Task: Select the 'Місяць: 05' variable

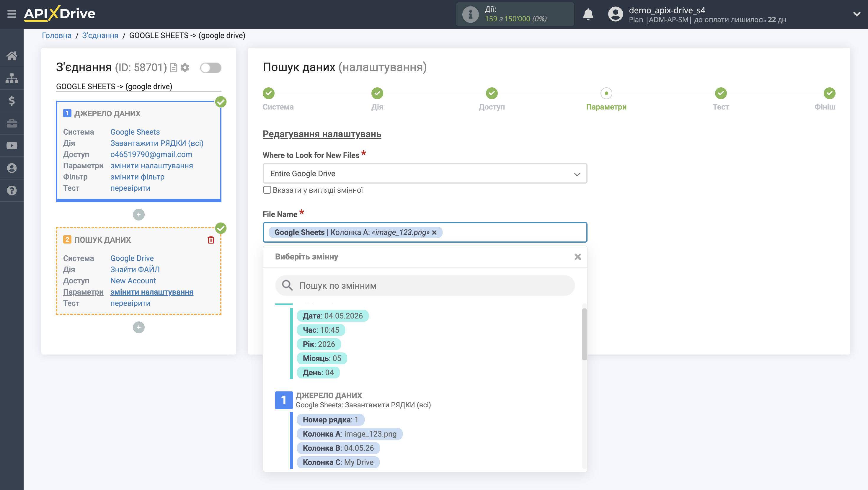Action: pyautogui.click(x=322, y=359)
